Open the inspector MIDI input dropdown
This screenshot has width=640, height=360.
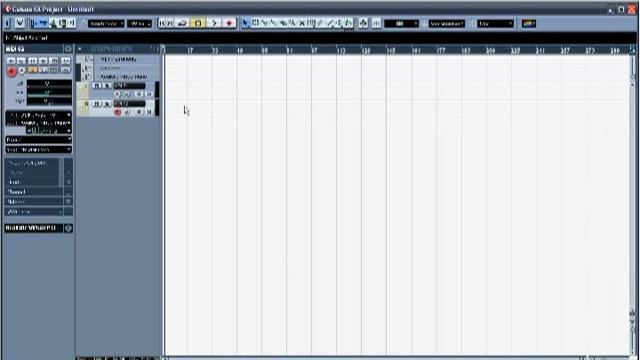click(38, 116)
